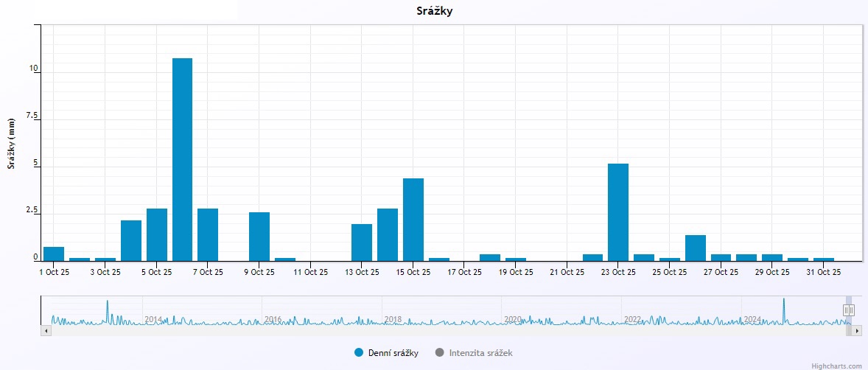The image size is (868, 370).
Task: Grab the navigator range handle
Action: pos(848,310)
